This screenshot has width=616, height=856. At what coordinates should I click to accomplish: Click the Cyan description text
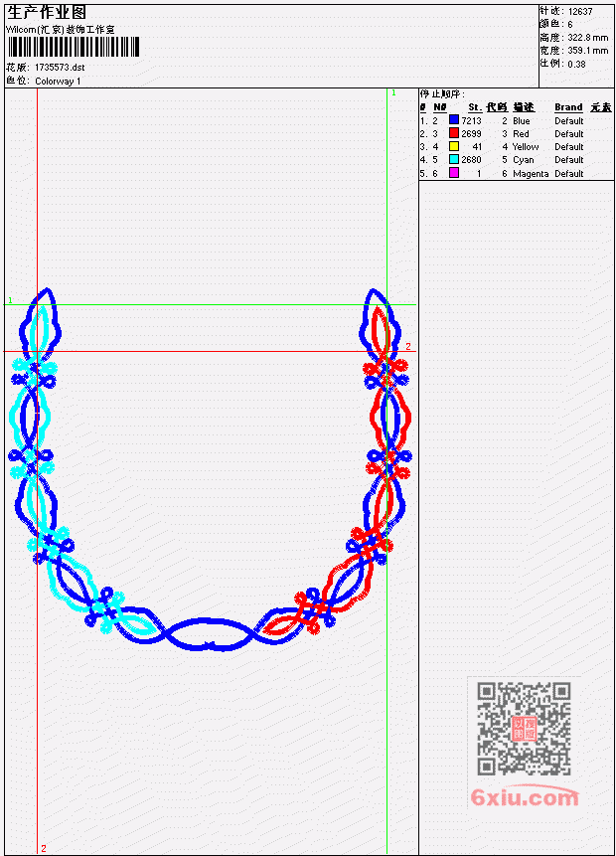pyautogui.click(x=524, y=160)
